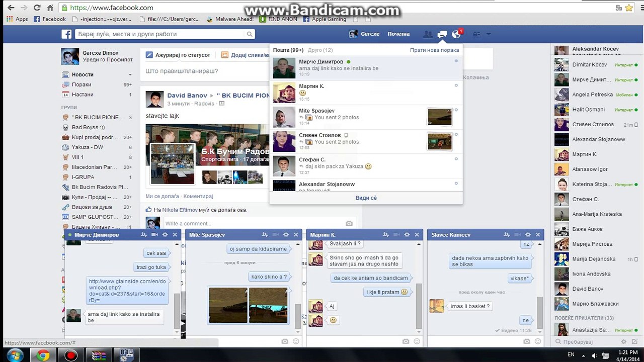This screenshot has height=362, width=644.
Task: Open the Bandicam recorder taskbar icon
Action: point(71,354)
